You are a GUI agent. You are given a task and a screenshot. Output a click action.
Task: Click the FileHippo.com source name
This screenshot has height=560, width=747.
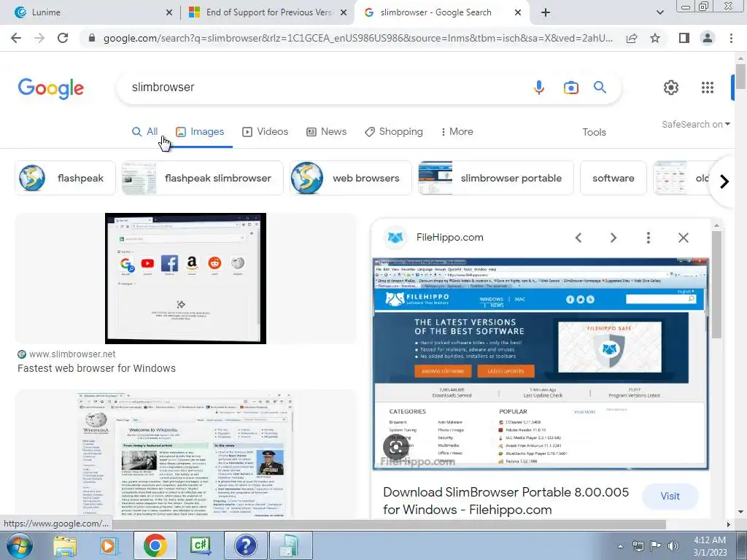(449, 238)
